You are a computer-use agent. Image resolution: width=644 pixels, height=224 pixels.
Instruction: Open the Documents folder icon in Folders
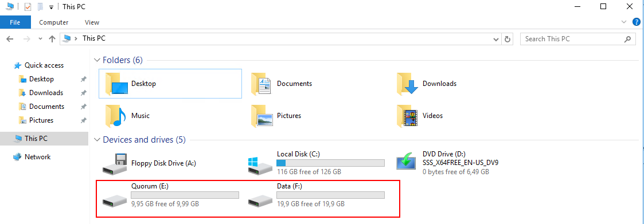pos(261,84)
